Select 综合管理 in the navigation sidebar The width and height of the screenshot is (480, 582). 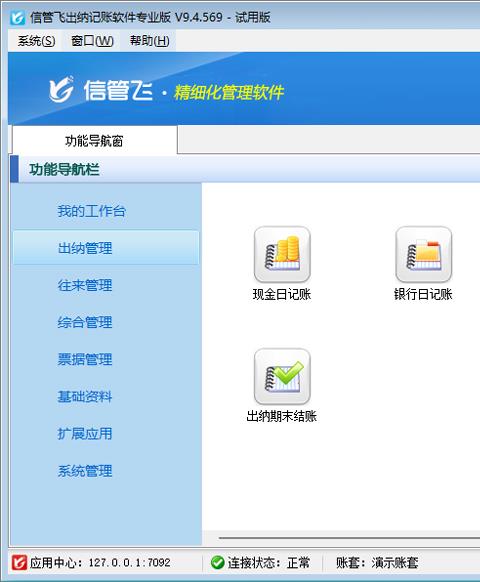(85, 322)
